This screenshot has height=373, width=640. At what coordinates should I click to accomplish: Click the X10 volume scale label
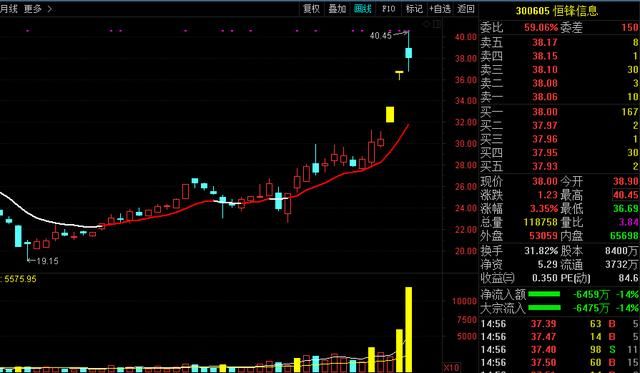(x=451, y=367)
